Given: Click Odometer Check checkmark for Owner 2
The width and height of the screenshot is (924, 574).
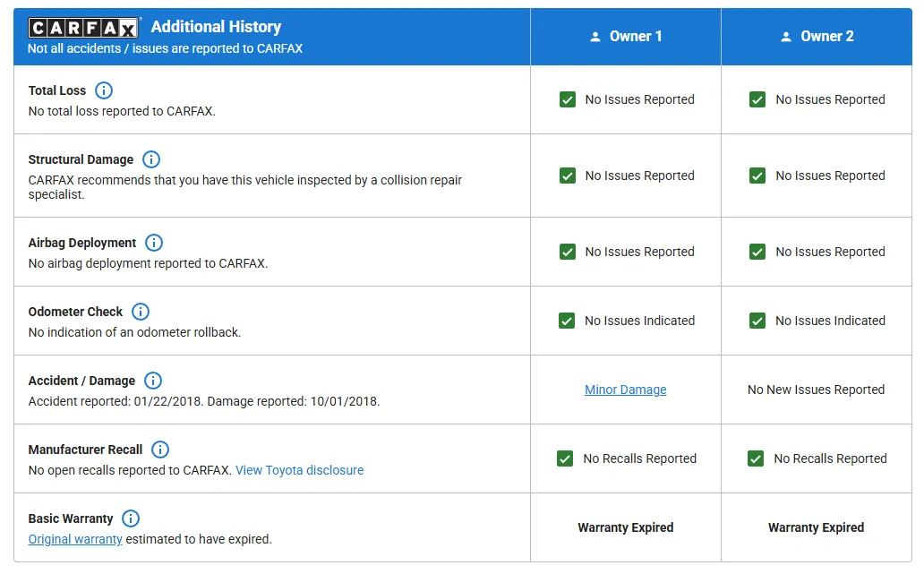Looking at the screenshot, I should point(757,321).
